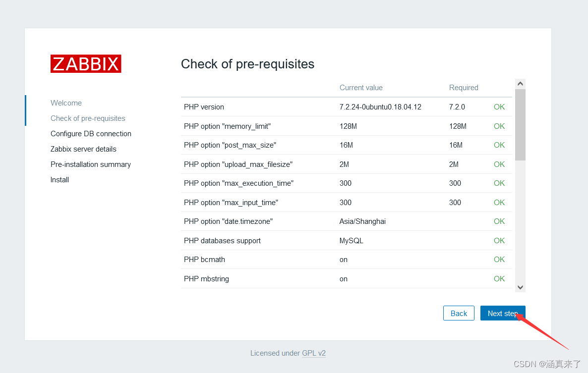The image size is (588, 373).
Task: Click the highlighted Check of pre-requisites step
Action: click(x=88, y=118)
